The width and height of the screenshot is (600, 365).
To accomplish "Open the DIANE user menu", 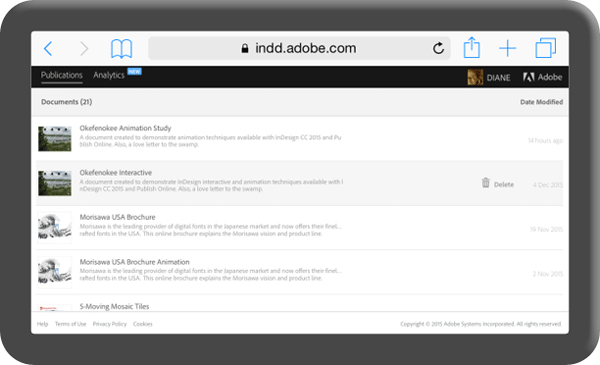I will [x=498, y=78].
